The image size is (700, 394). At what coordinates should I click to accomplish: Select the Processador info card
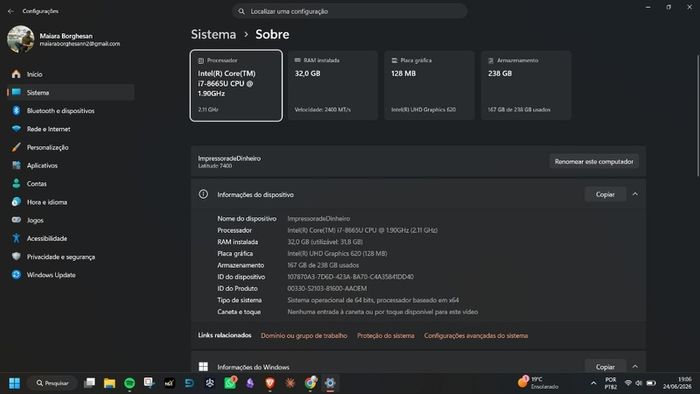click(236, 85)
